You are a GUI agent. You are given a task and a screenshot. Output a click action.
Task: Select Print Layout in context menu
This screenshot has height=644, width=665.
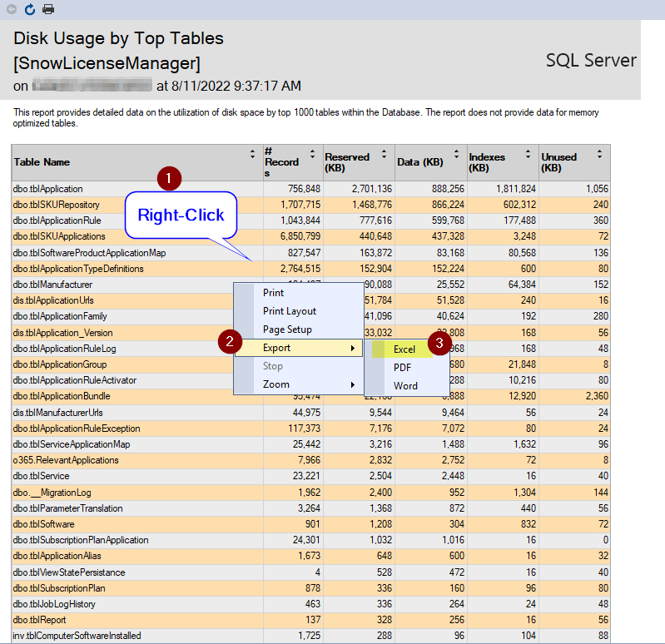point(299,310)
